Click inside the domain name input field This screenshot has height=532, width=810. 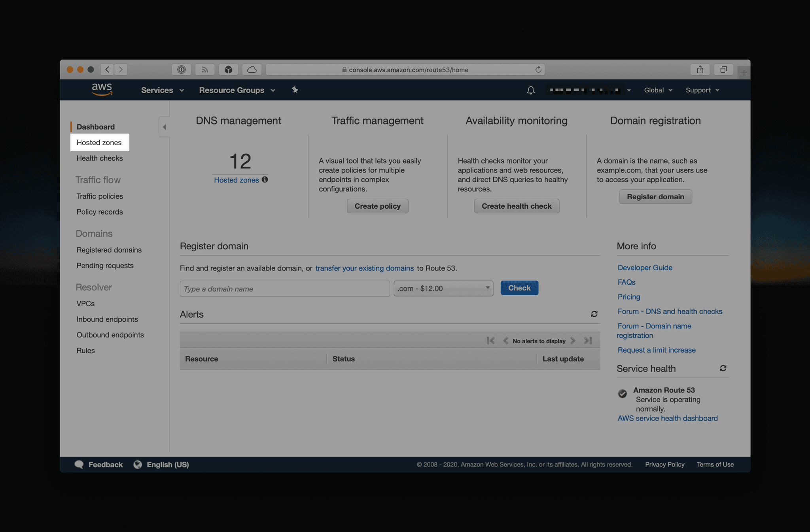tap(284, 289)
